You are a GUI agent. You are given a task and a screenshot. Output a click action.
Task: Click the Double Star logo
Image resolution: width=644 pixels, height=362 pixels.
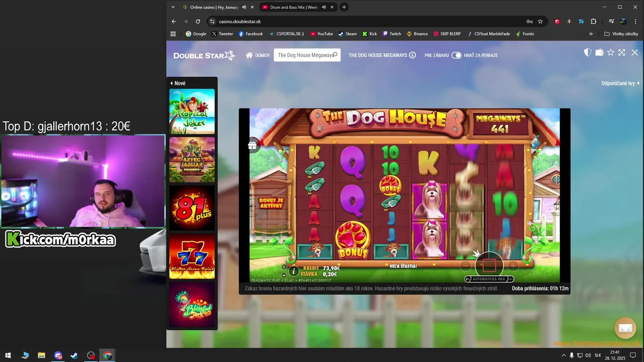204,55
